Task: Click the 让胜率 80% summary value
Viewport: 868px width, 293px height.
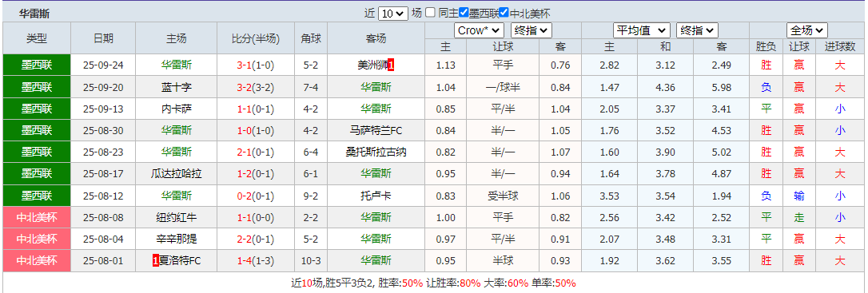Action: coord(470,283)
